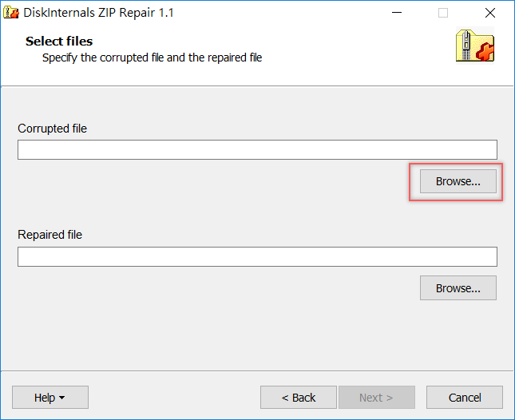Click the DiskInternals app icon in title bar
This screenshot has height=420, width=515.
point(12,13)
